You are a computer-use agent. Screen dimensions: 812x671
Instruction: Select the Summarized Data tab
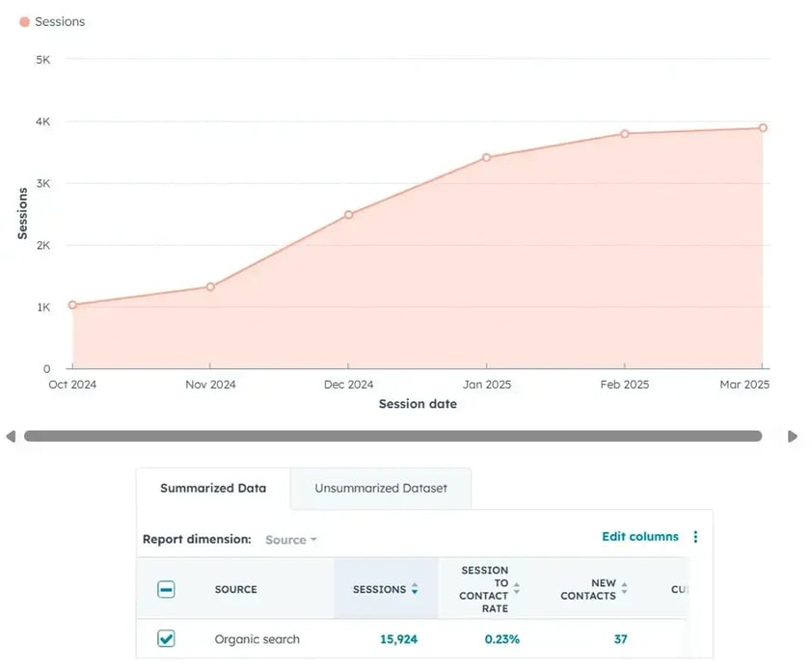point(212,488)
